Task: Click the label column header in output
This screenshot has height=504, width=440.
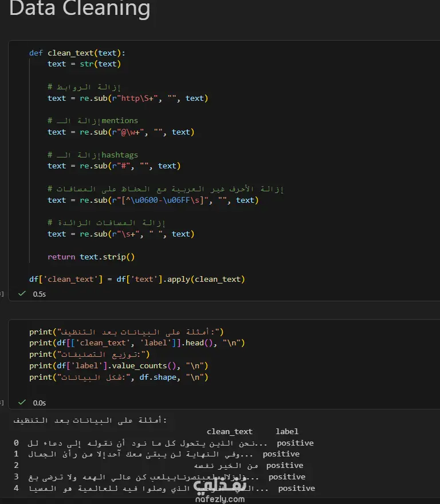Action: coord(287,431)
